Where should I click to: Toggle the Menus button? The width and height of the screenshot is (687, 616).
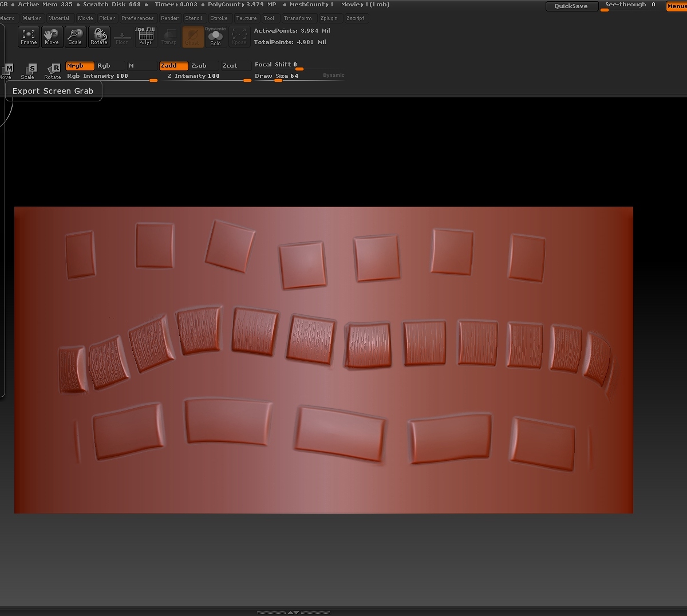pos(677,6)
